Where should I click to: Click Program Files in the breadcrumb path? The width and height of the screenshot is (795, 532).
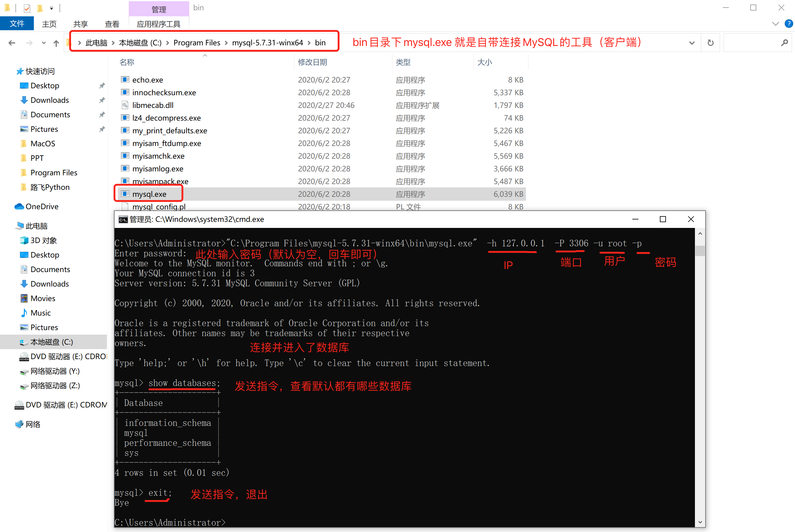[197, 43]
